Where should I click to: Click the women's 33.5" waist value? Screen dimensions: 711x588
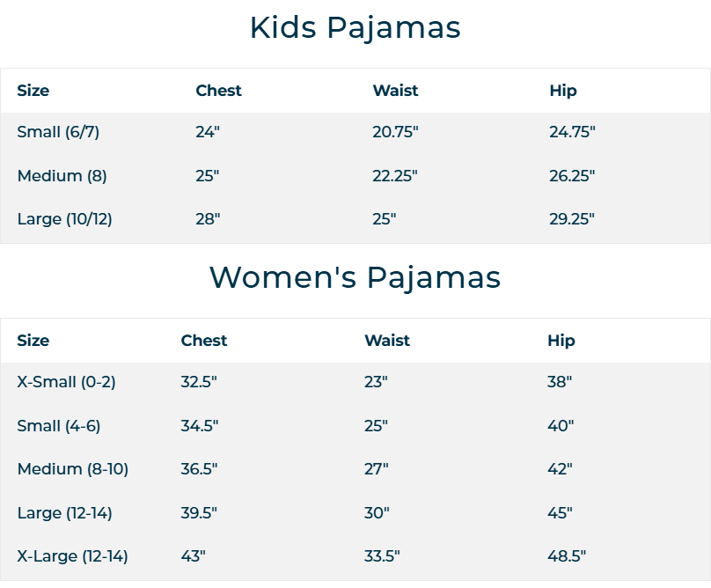(382, 556)
